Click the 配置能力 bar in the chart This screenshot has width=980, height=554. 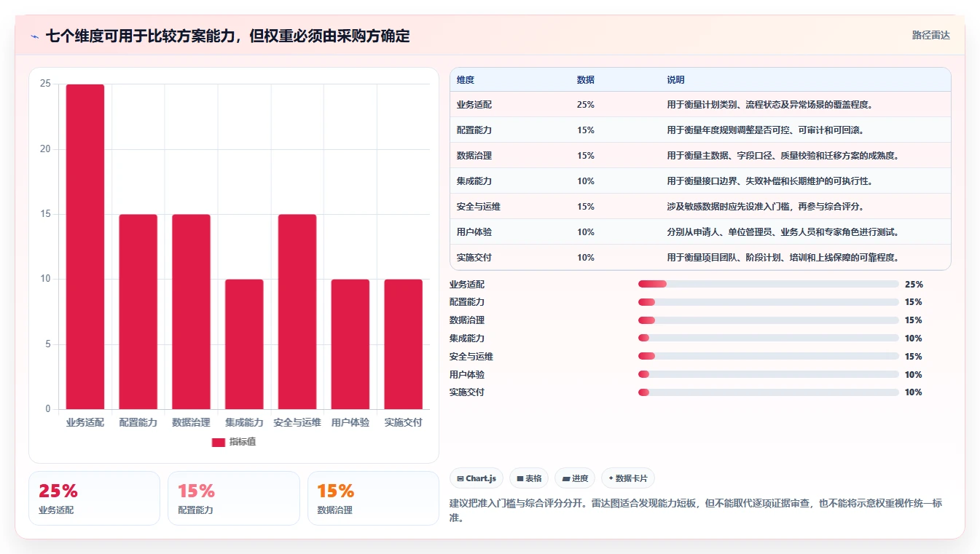138,312
